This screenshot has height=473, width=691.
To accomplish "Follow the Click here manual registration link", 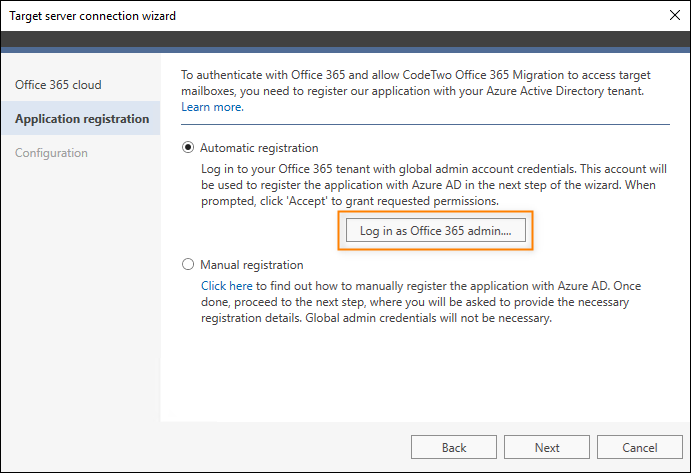I will tap(227, 286).
